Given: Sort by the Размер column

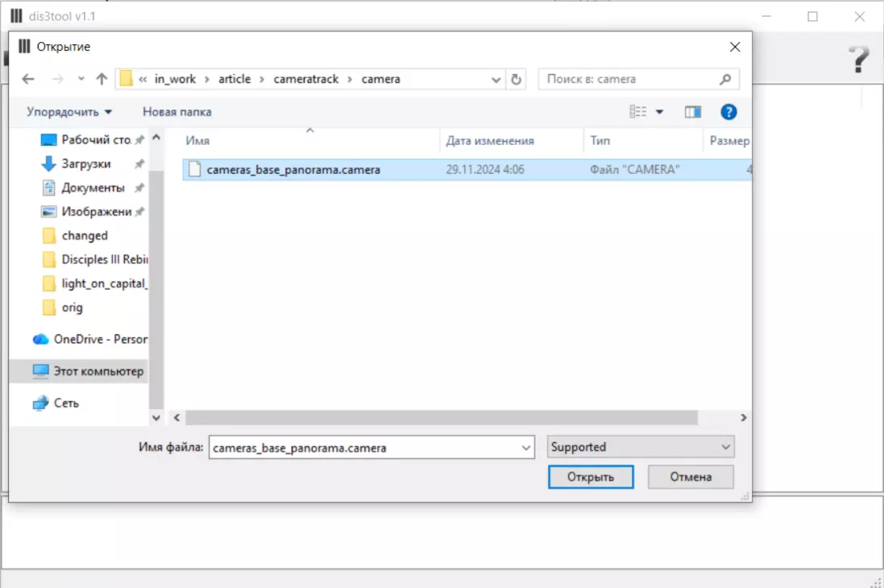Looking at the screenshot, I should (729, 141).
